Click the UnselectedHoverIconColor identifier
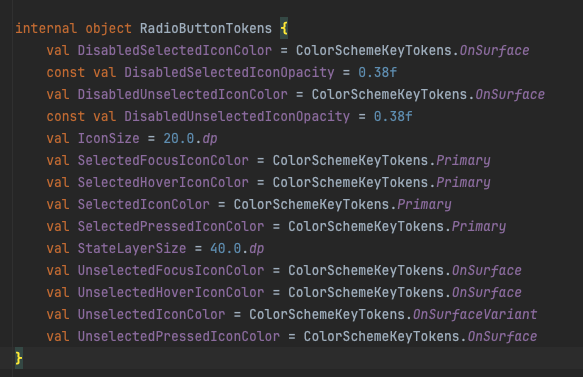 [x=171, y=292]
